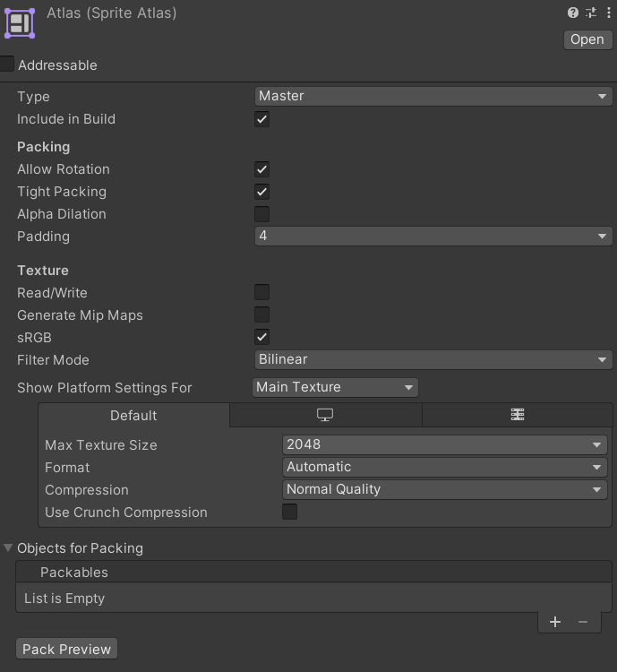
Task: Click the Max Texture Size label
Action: click(x=101, y=445)
